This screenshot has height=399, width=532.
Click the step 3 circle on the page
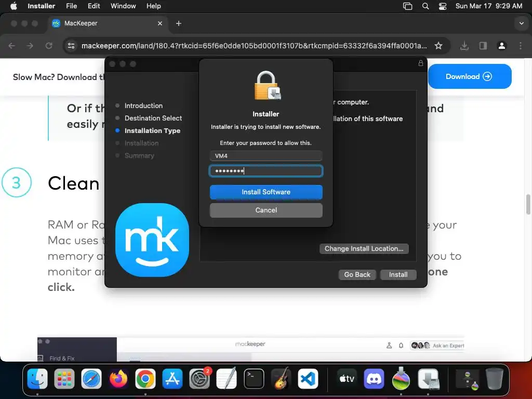17,182
